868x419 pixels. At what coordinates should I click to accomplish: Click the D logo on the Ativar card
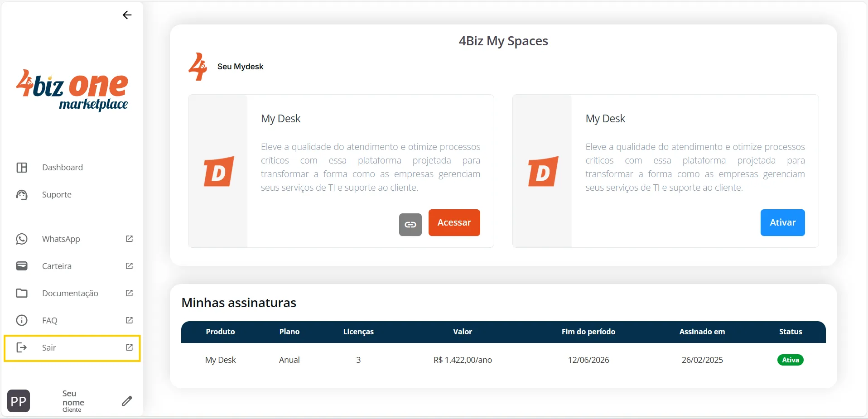pyautogui.click(x=543, y=171)
